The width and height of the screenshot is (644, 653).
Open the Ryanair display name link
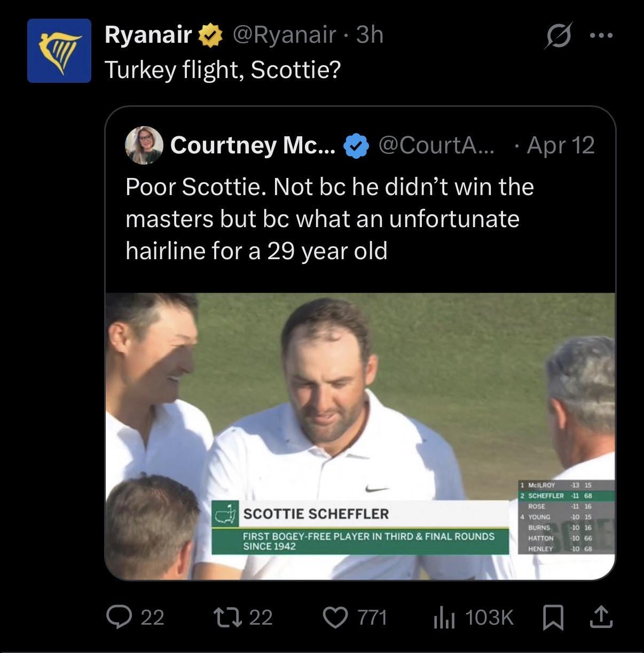(x=148, y=35)
